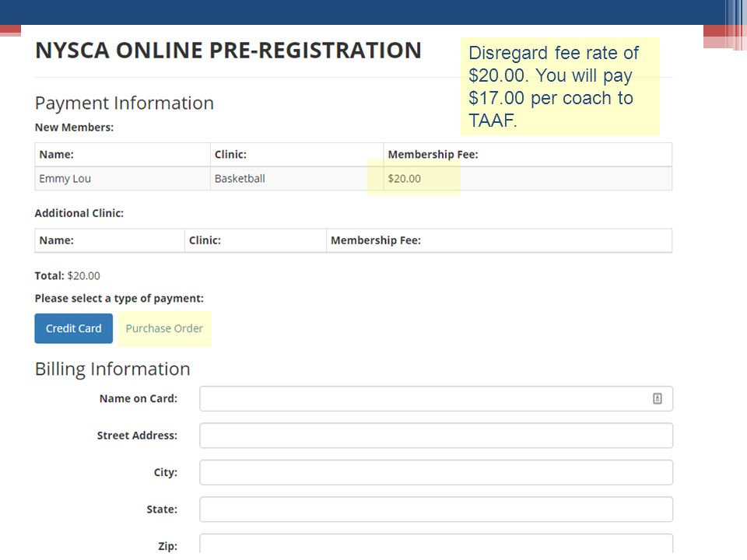Click the Total $20.00 text
This screenshot has width=747, height=560.
pos(67,275)
